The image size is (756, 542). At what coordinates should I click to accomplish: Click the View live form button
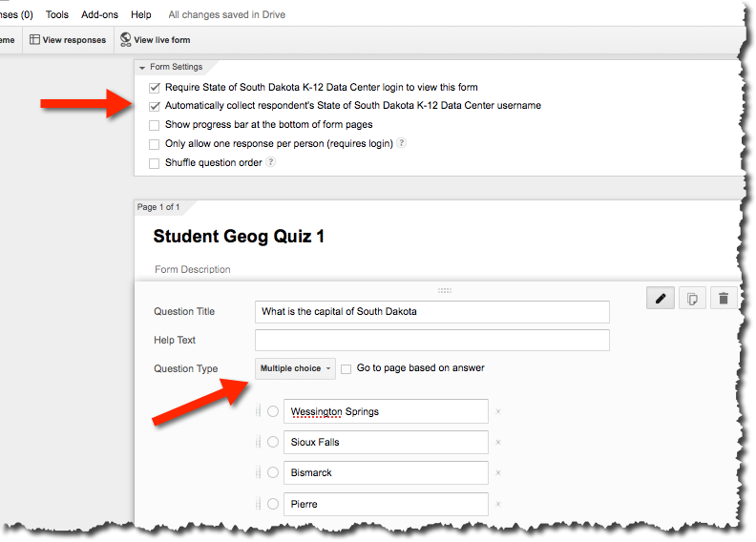pos(156,39)
